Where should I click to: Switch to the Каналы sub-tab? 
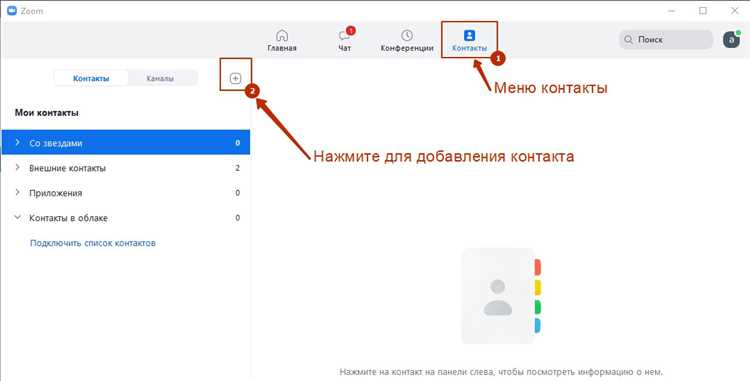click(x=160, y=78)
